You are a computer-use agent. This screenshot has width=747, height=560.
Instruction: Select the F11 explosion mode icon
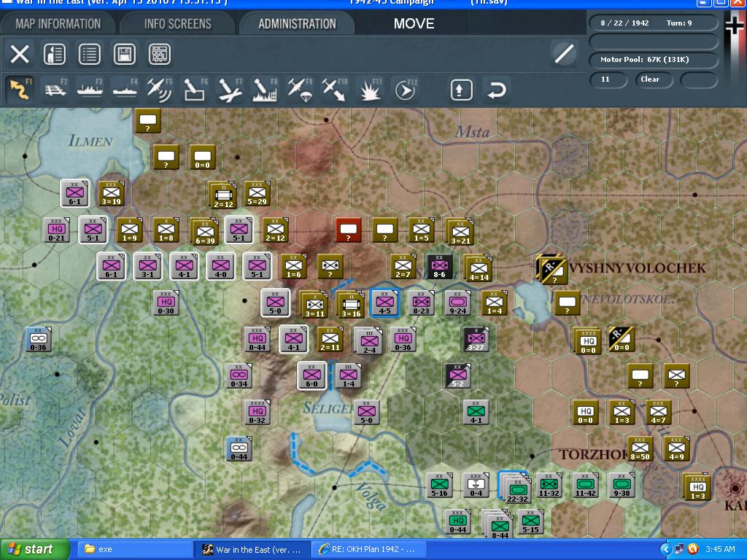pyautogui.click(x=370, y=90)
